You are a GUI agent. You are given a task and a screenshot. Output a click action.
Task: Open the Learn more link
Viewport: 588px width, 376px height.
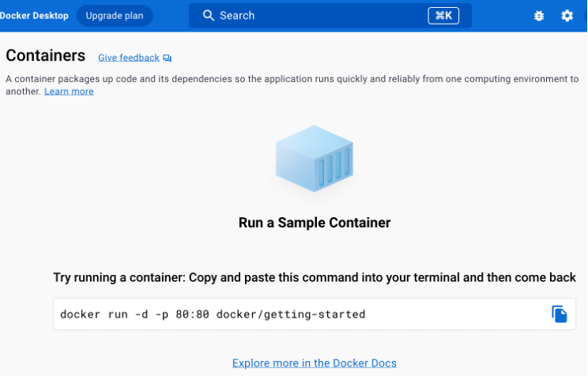point(69,92)
